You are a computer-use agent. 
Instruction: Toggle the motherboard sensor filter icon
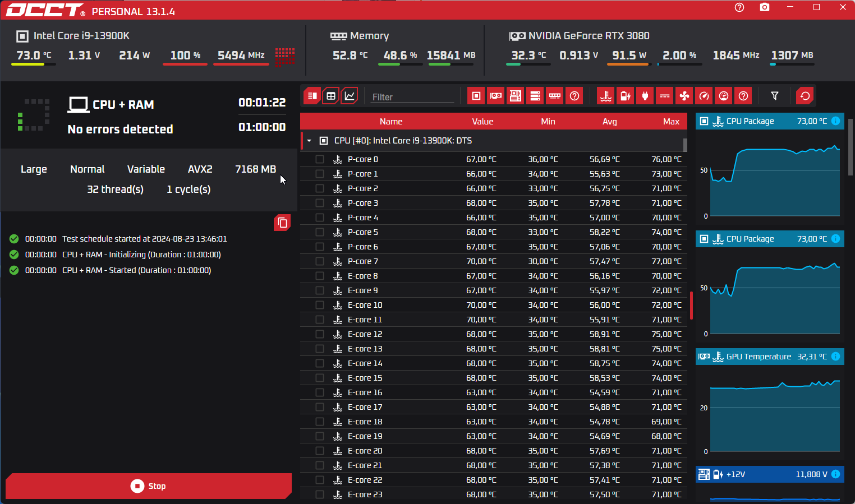click(516, 96)
